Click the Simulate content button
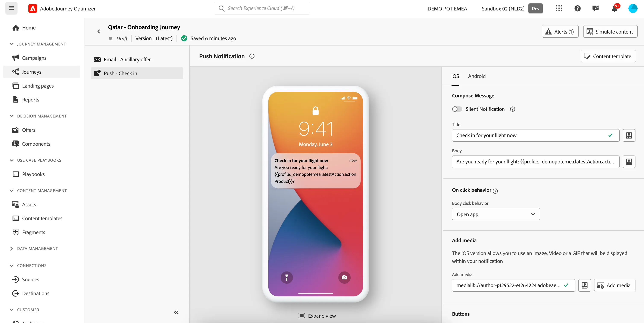This screenshot has width=644, height=323. 610,31
